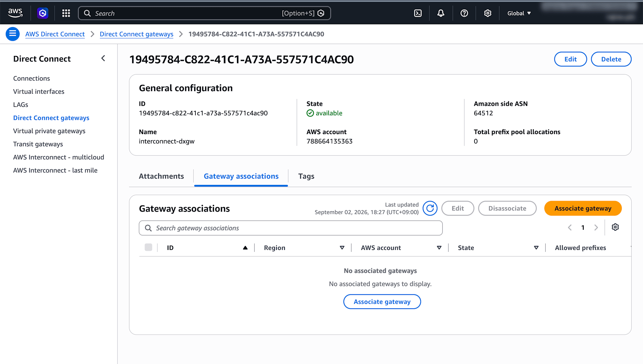Click the Direct Connect gateways breadcrumb link
The image size is (643, 364).
tap(137, 34)
